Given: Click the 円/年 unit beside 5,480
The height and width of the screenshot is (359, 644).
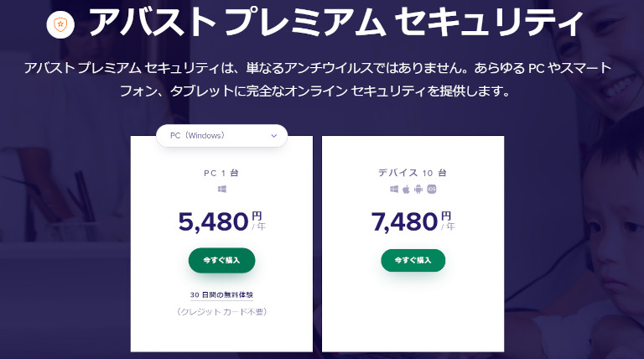Looking at the screenshot, I should pyautogui.click(x=258, y=221).
